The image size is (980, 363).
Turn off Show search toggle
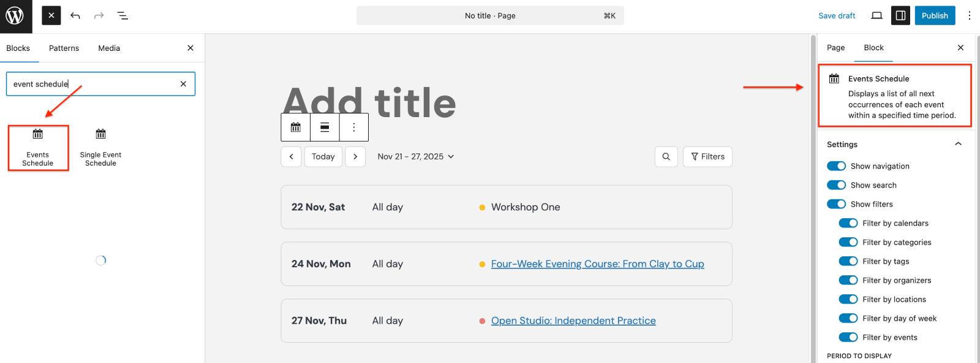(836, 185)
